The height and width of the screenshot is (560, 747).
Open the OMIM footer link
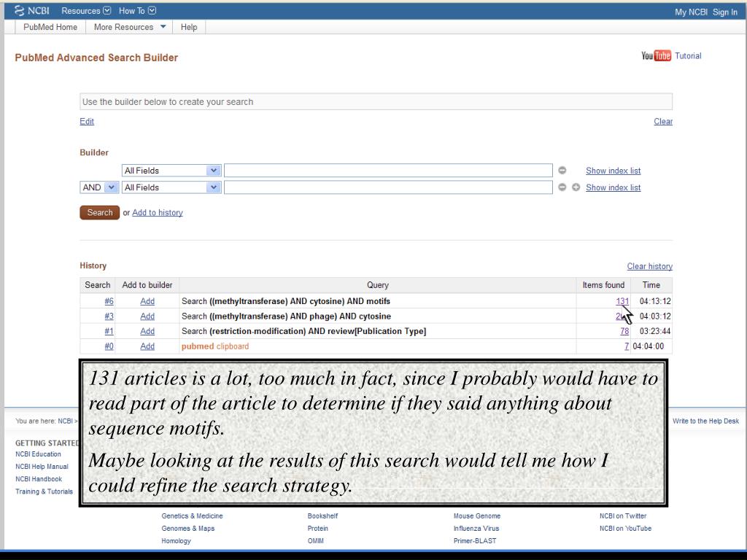(315, 541)
